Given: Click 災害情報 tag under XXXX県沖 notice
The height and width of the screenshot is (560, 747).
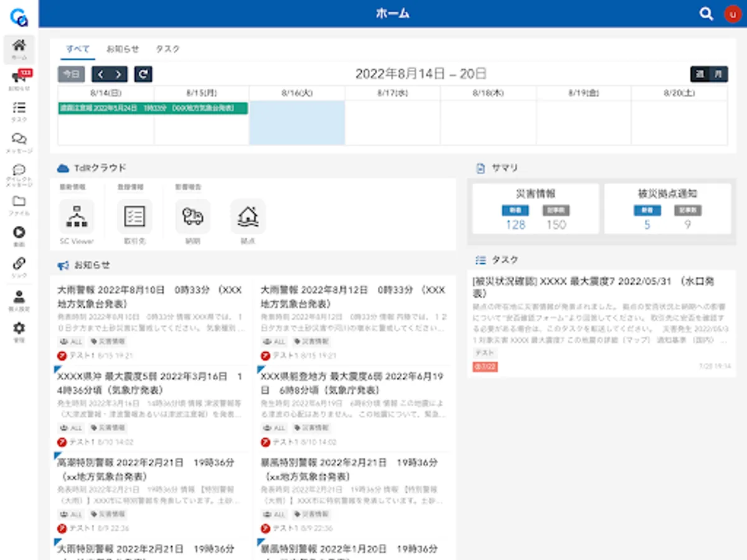Looking at the screenshot, I should [x=108, y=428].
